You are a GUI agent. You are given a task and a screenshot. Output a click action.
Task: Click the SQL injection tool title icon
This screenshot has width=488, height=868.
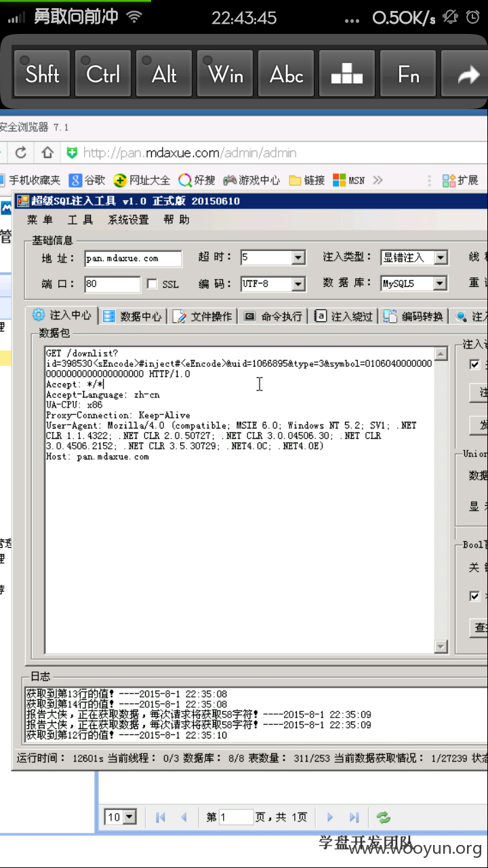23,201
